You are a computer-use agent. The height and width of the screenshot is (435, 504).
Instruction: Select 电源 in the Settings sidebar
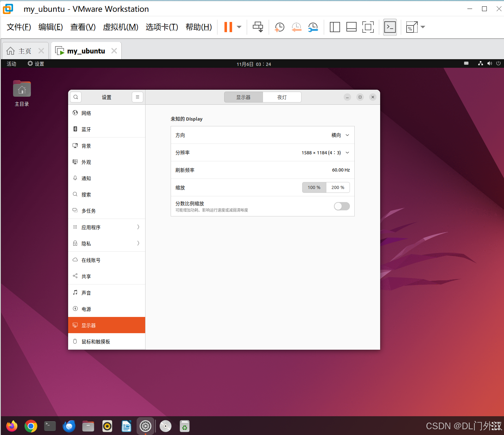107,309
